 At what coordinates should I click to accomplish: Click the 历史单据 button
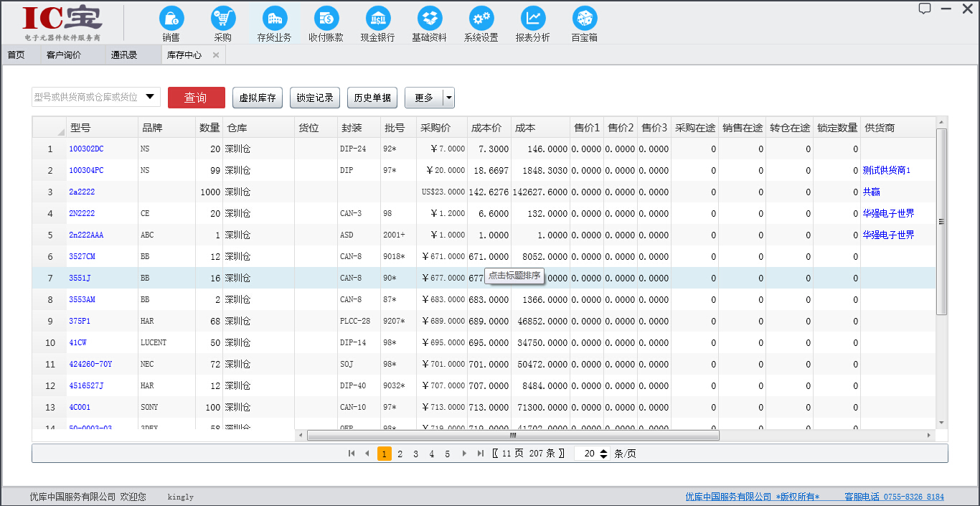pyautogui.click(x=372, y=98)
